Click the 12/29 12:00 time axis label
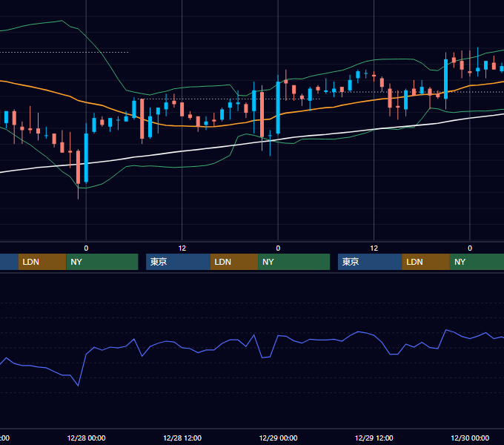 click(x=374, y=438)
